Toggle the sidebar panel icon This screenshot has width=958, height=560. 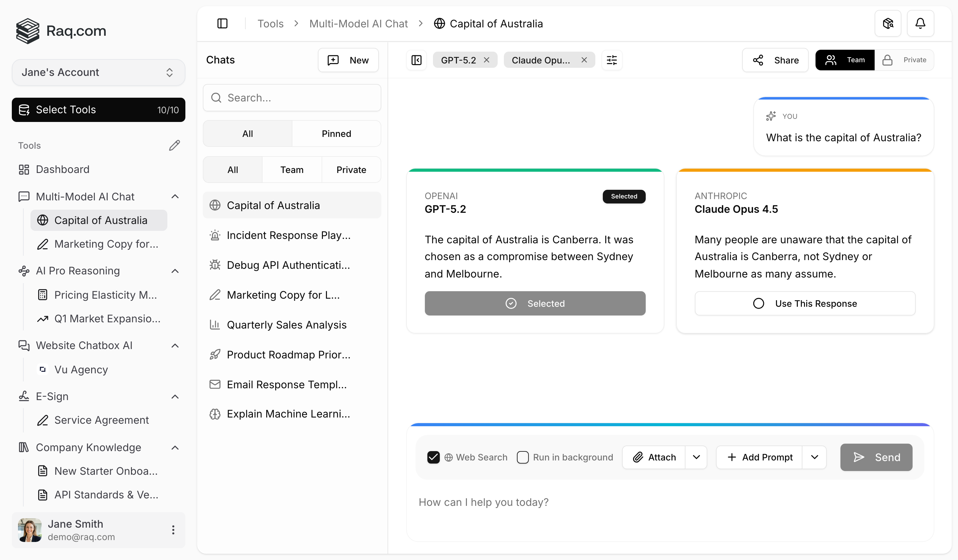(222, 24)
